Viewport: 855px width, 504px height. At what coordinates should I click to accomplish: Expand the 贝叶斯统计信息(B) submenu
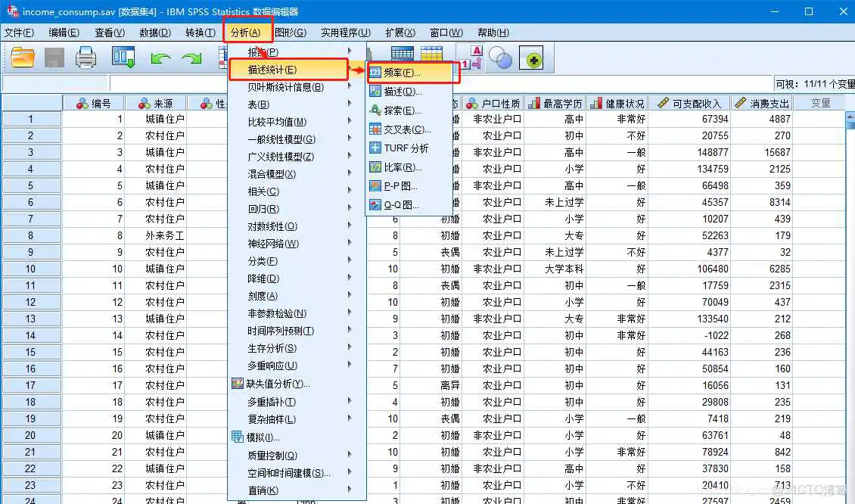296,87
